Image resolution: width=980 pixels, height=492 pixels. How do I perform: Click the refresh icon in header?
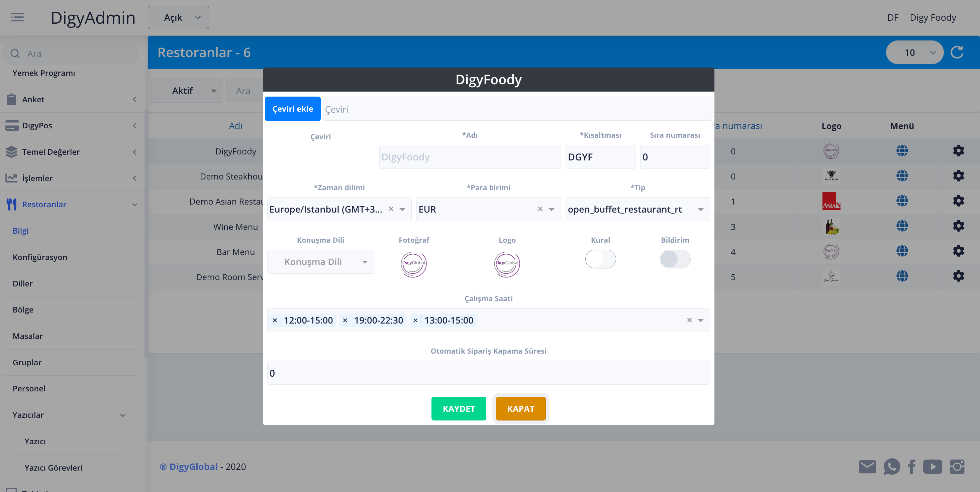point(957,52)
